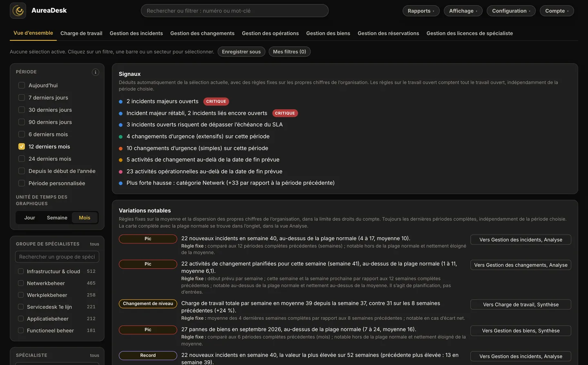This screenshot has height=365, width=588.
Task: Click the AureaDesk logo icon
Action: pyautogui.click(x=18, y=11)
